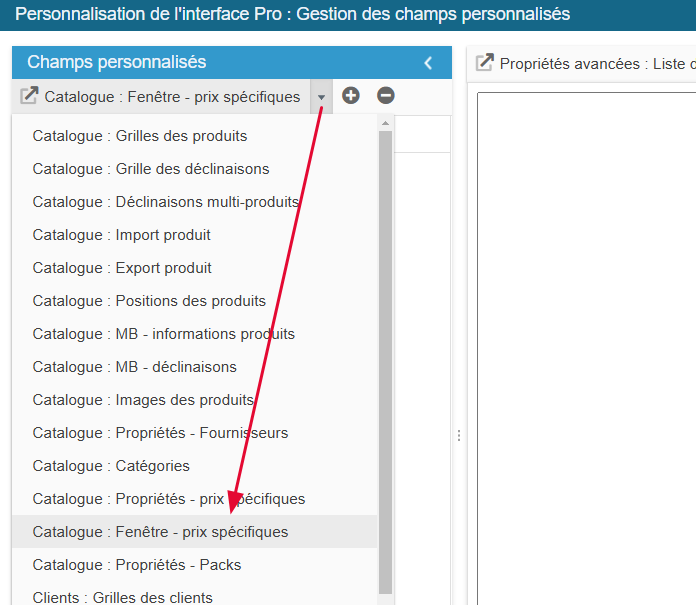Image resolution: width=696 pixels, height=605 pixels.
Task: Click the dropdown list vertical scrollbar
Action: point(385,350)
